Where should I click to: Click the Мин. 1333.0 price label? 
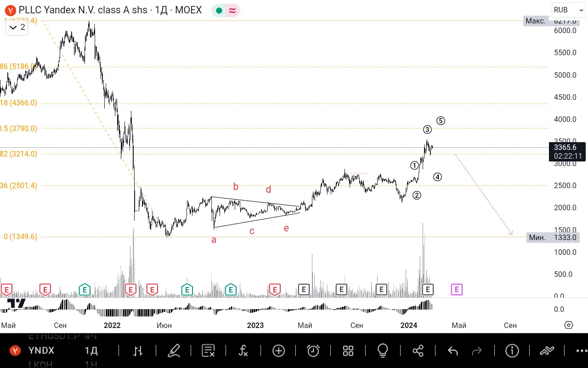coord(552,237)
